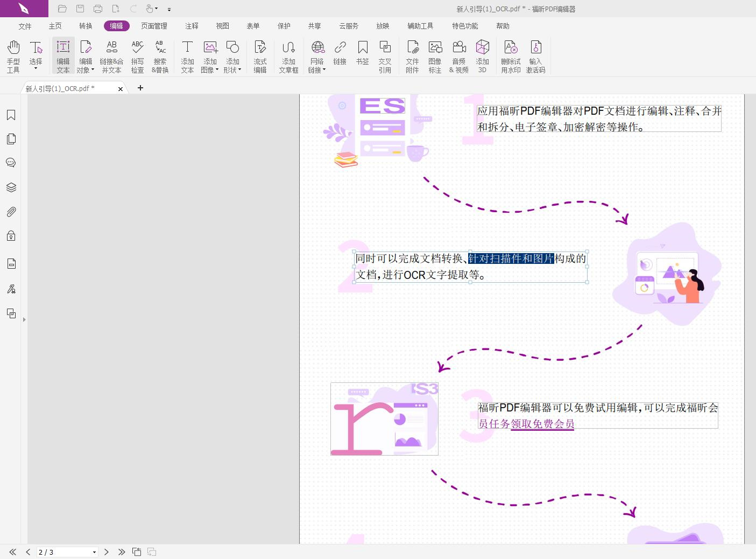The image size is (756, 559).
Task: Add a 文件附件 file attachment
Action: pos(412,55)
